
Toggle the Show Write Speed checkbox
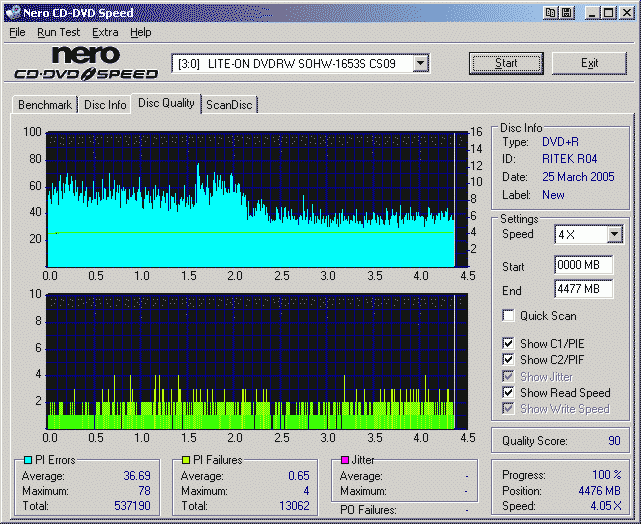pyautogui.click(x=508, y=408)
